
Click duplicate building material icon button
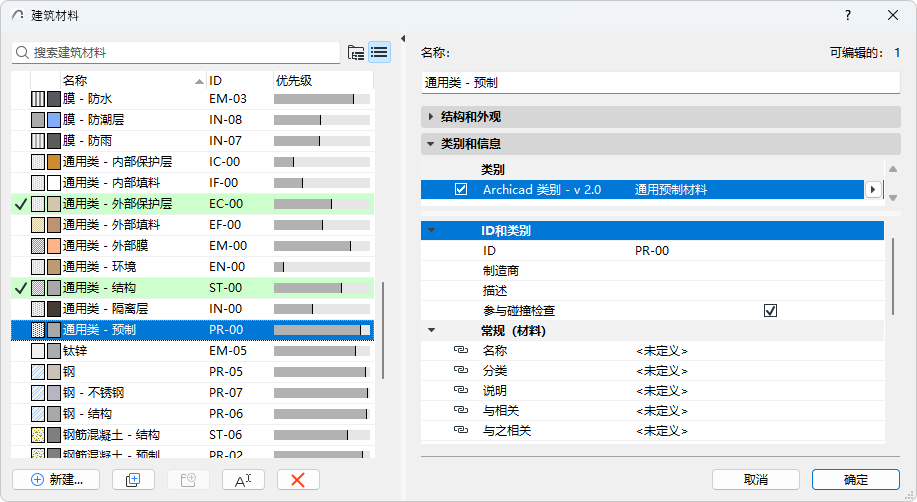pos(133,480)
